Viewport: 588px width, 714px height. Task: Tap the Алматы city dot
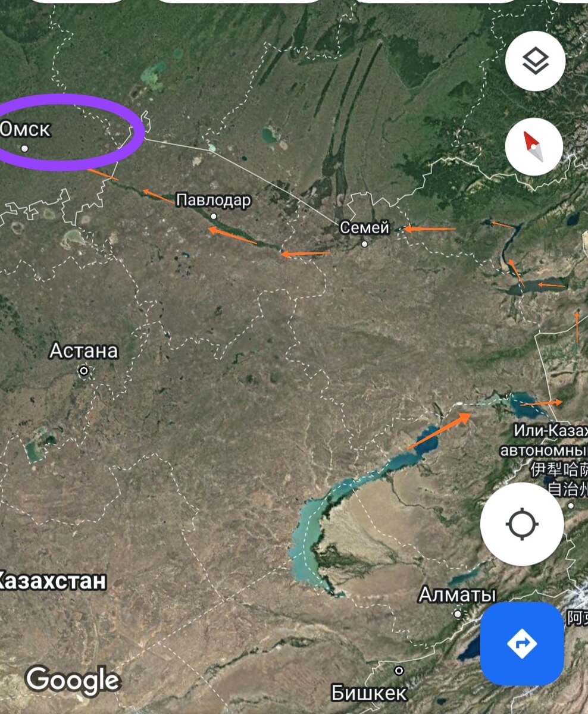click(x=457, y=613)
